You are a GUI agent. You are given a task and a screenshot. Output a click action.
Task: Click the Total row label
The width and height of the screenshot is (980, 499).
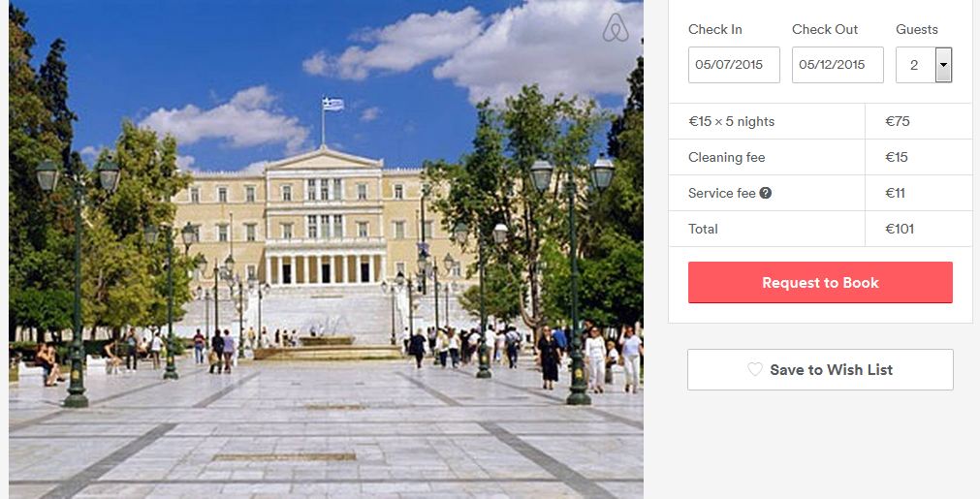pyautogui.click(x=703, y=230)
